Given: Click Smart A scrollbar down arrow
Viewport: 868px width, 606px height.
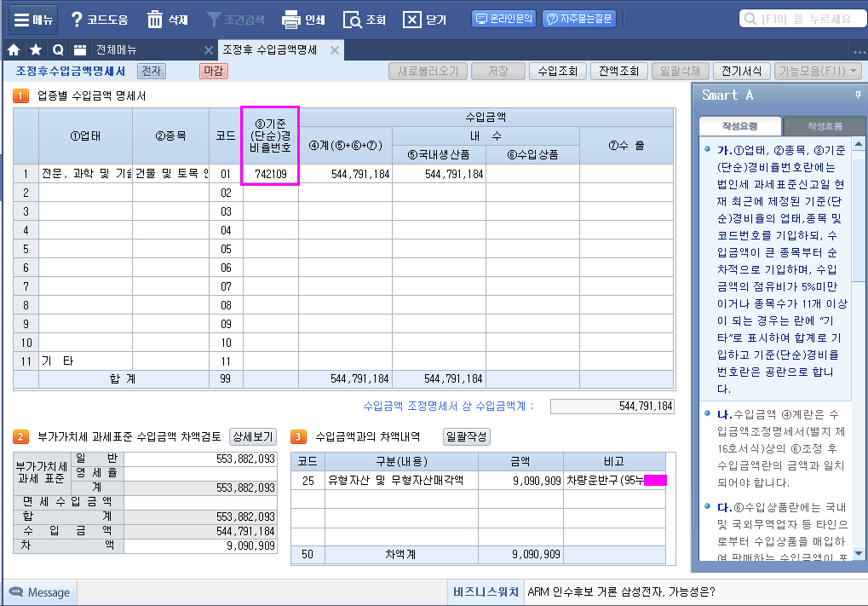Looking at the screenshot, I should click(x=859, y=553).
